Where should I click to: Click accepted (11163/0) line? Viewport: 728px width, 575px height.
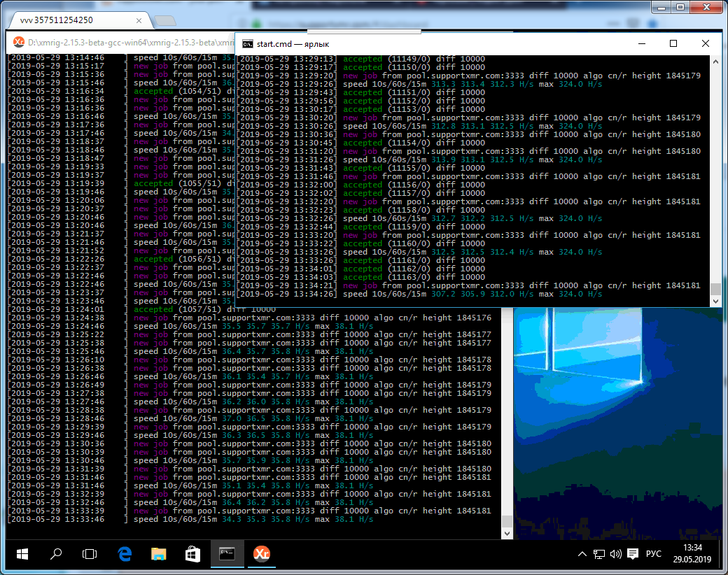click(360, 277)
